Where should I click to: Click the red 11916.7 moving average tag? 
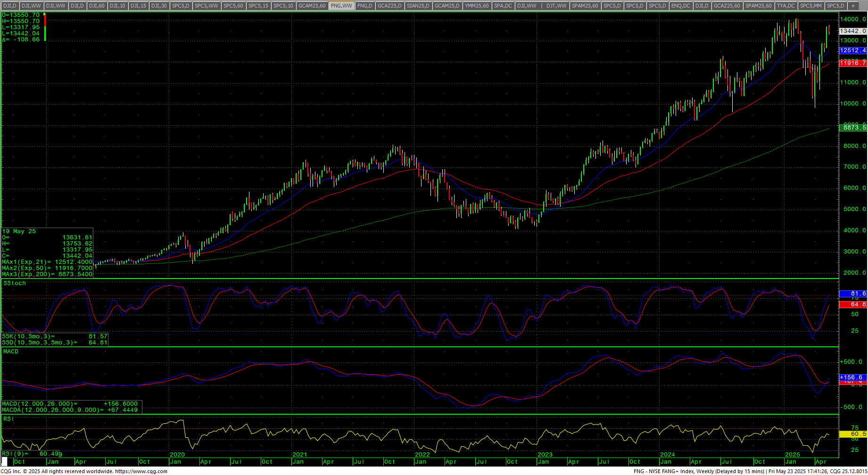coord(852,63)
